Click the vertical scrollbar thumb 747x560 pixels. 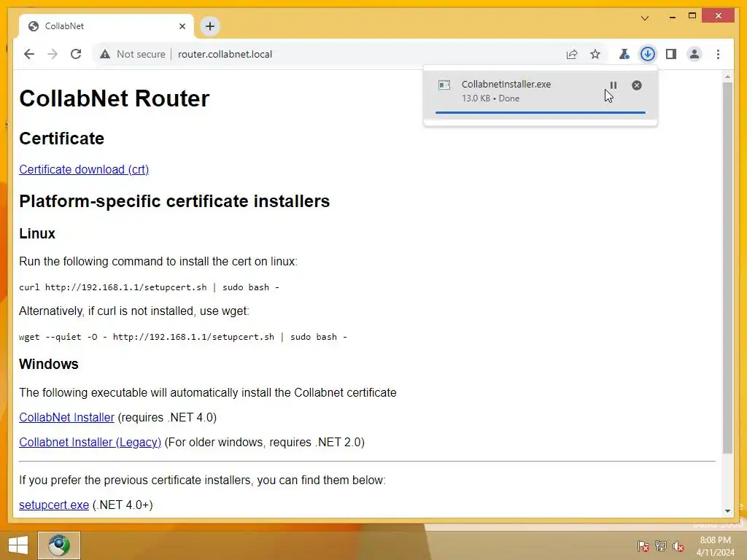pyautogui.click(x=727, y=268)
